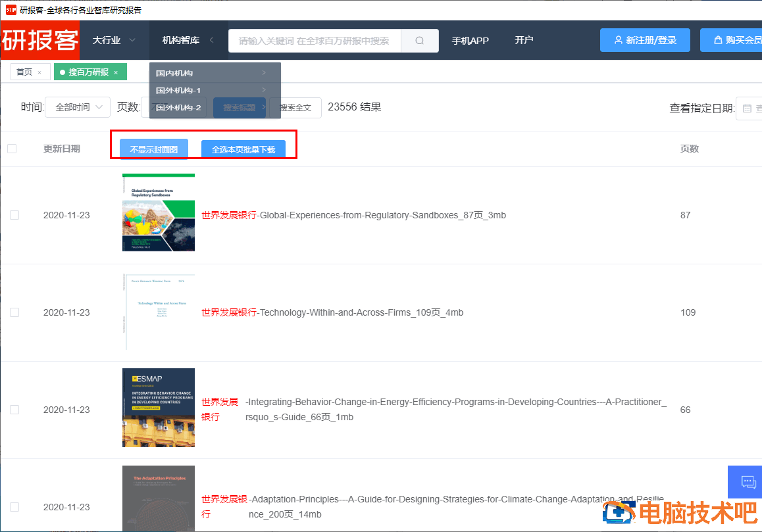The height and width of the screenshot is (532, 762).
Task: Expand the 大行业 dropdown menu
Action: 114,40
